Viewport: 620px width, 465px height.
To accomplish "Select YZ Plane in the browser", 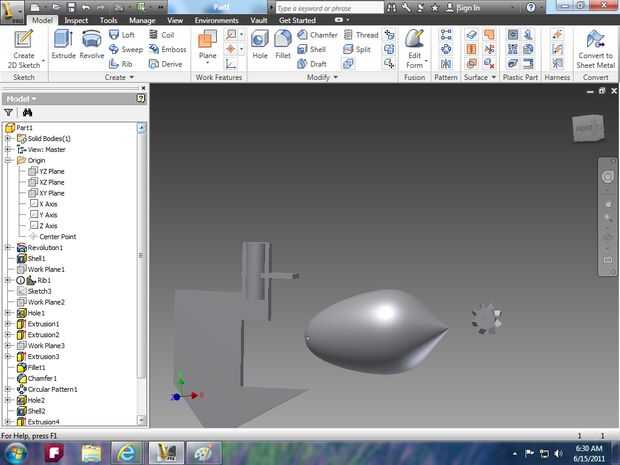I will coord(47,171).
